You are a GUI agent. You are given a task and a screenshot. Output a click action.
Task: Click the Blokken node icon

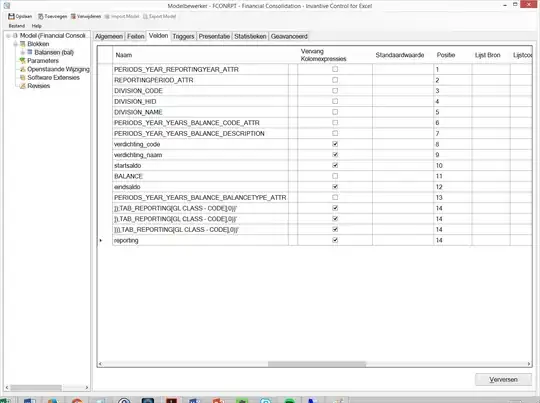pos(23,44)
